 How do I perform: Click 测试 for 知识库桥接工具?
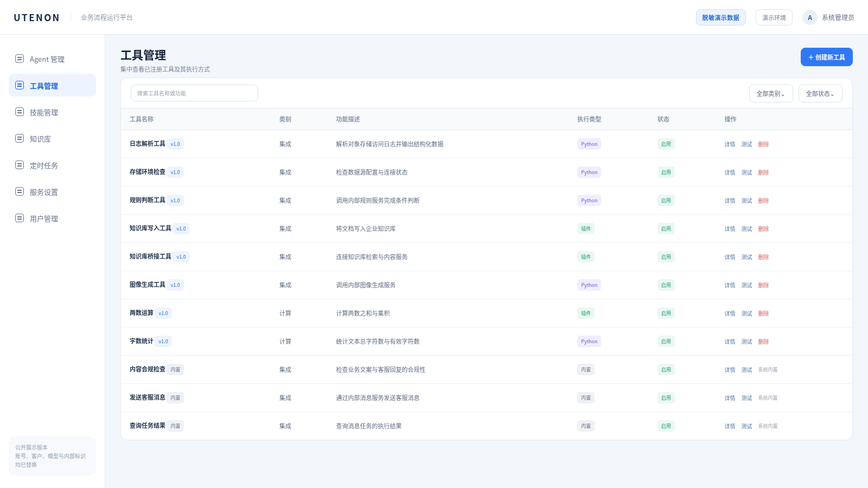pos(747,257)
